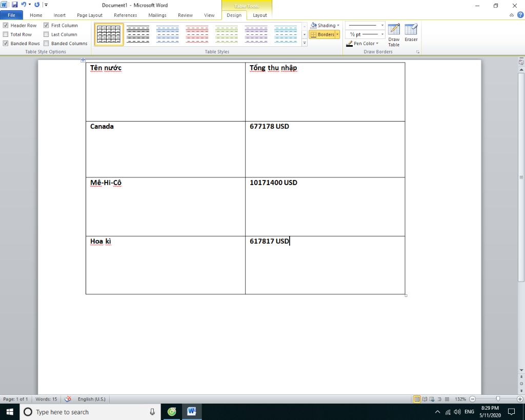Switch to Print Layout view icon
525x420 pixels.
417,399
